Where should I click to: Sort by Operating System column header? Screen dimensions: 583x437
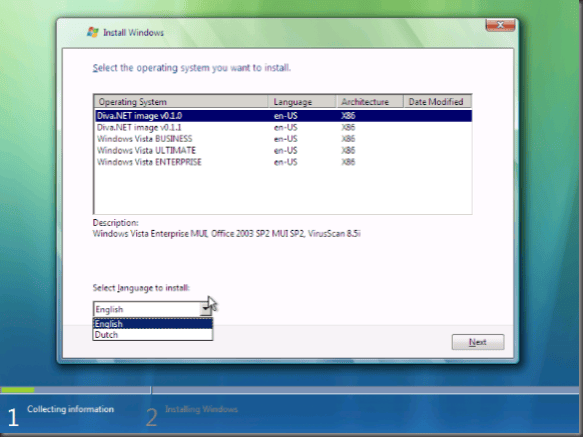click(x=181, y=102)
